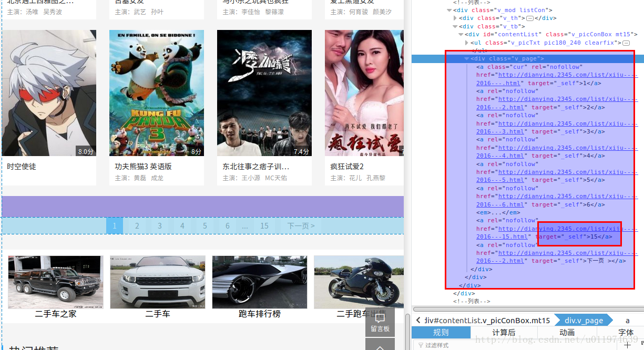Expand the div.v_th tree node
Viewport: 644px width, 350px height.
[455, 18]
